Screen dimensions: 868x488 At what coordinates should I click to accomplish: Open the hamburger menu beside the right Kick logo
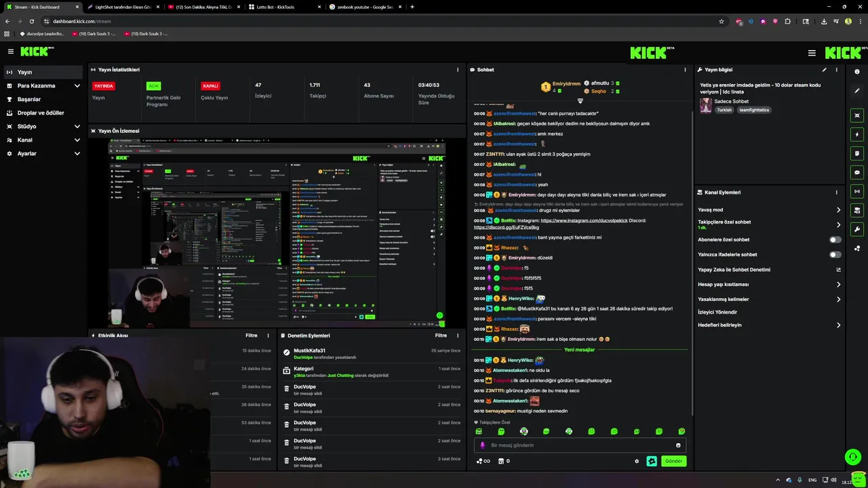(812, 53)
